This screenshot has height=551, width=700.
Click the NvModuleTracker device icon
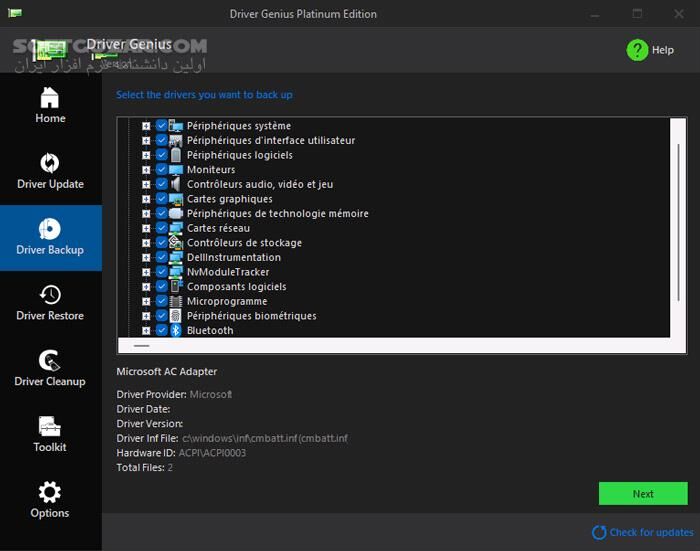(175, 272)
